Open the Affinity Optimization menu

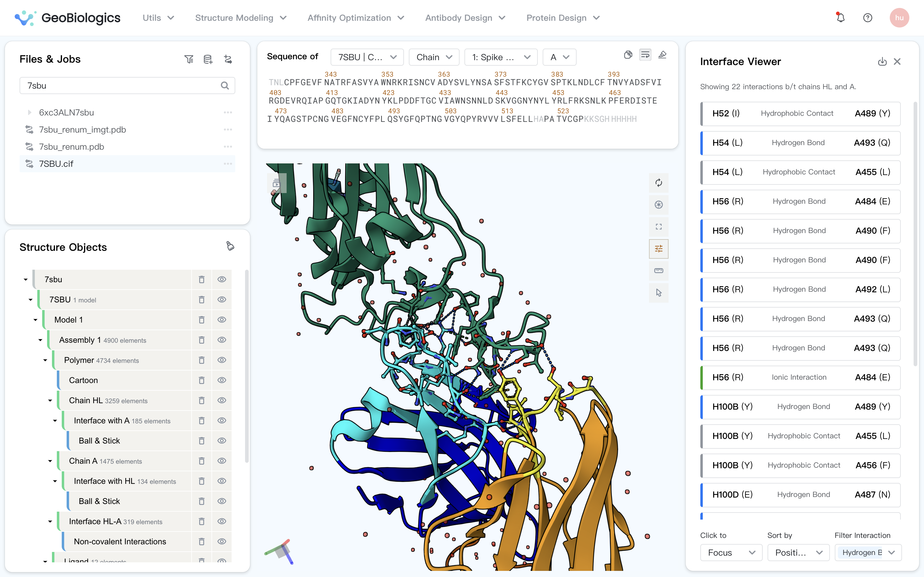356,18
